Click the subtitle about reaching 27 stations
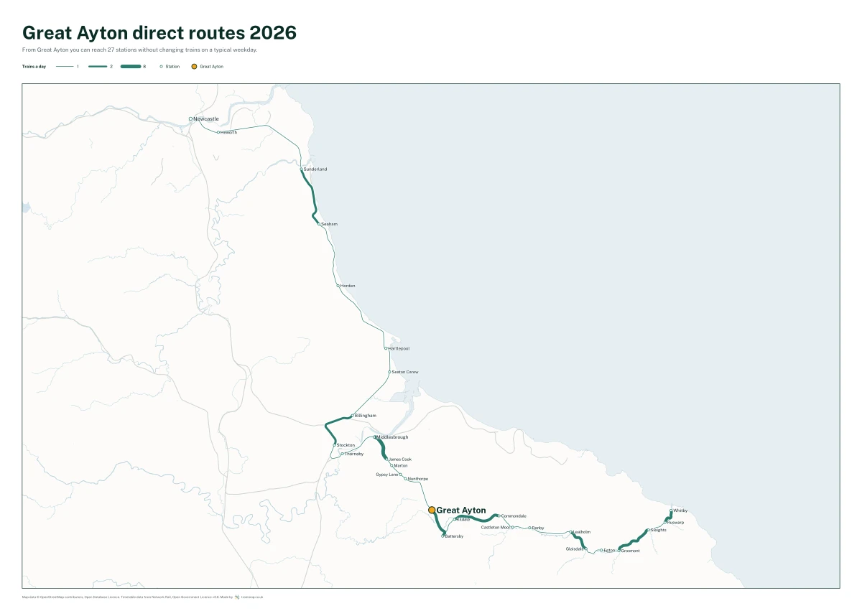The height and width of the screenshot is (616, 862). 140,50
